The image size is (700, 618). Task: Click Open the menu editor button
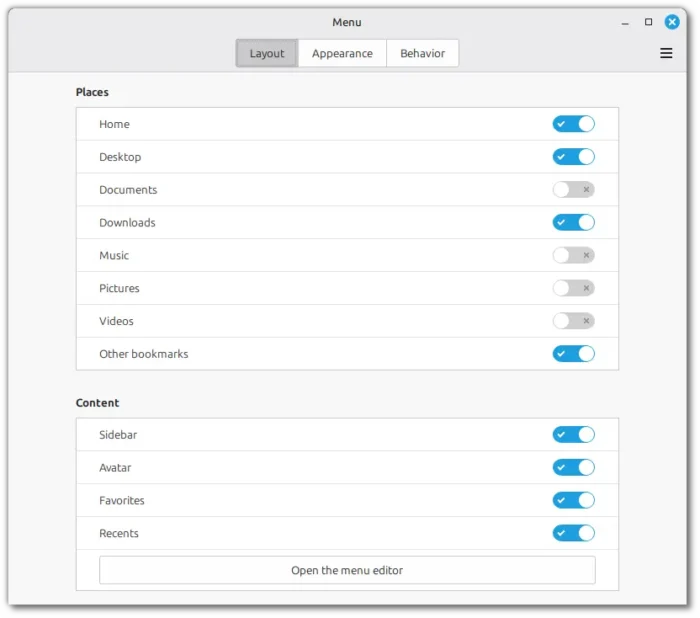tap(347, 570)
